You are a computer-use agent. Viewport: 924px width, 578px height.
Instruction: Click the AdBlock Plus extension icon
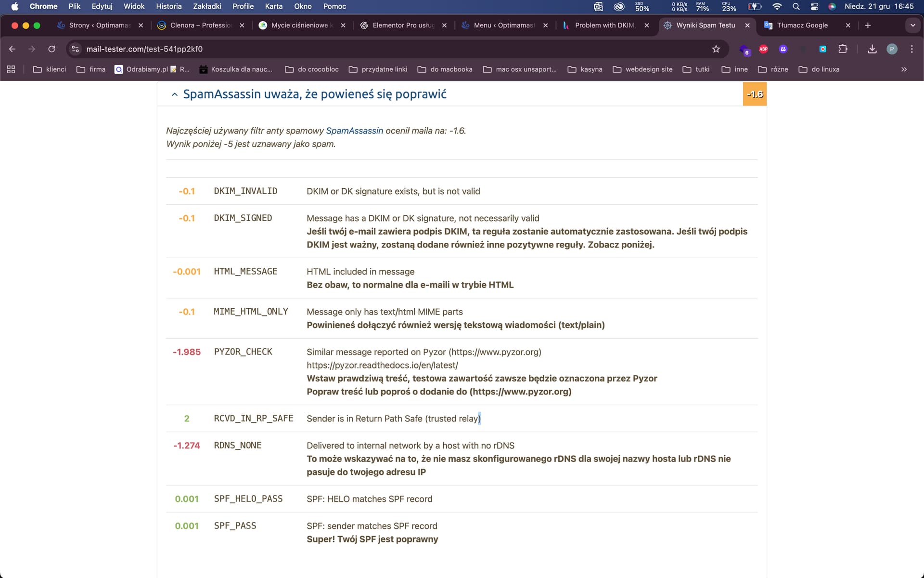coord(763,49)
